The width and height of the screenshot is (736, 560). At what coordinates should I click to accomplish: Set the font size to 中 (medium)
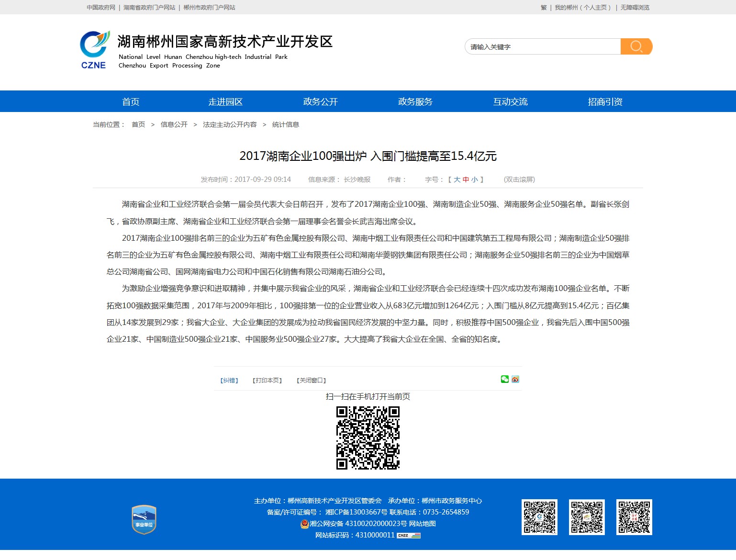click(x=466, y=179)
